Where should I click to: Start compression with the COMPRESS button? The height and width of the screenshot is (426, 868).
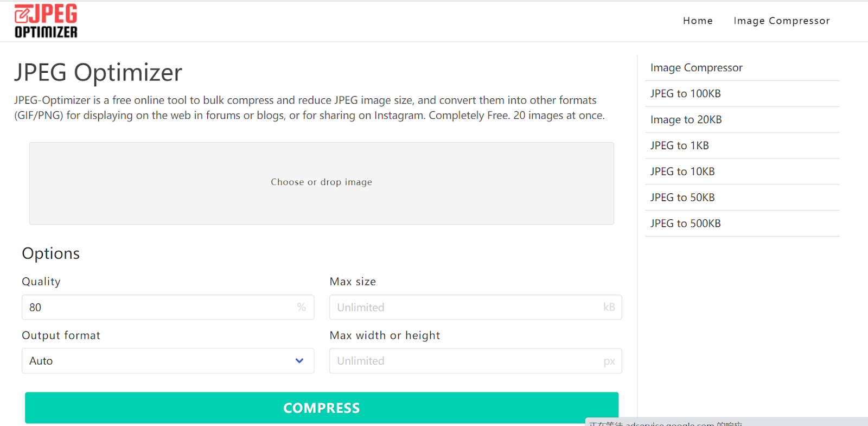322,408
